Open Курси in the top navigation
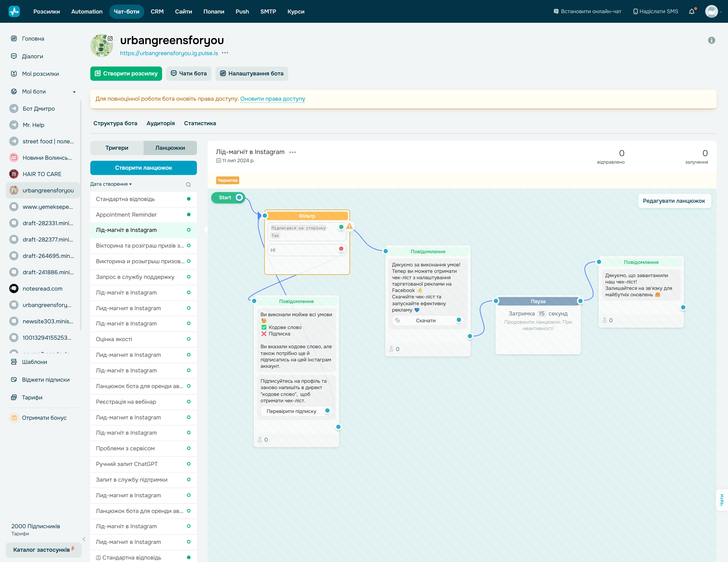The image size is (728, 562). pyautogui.click(x=296, y=11)
